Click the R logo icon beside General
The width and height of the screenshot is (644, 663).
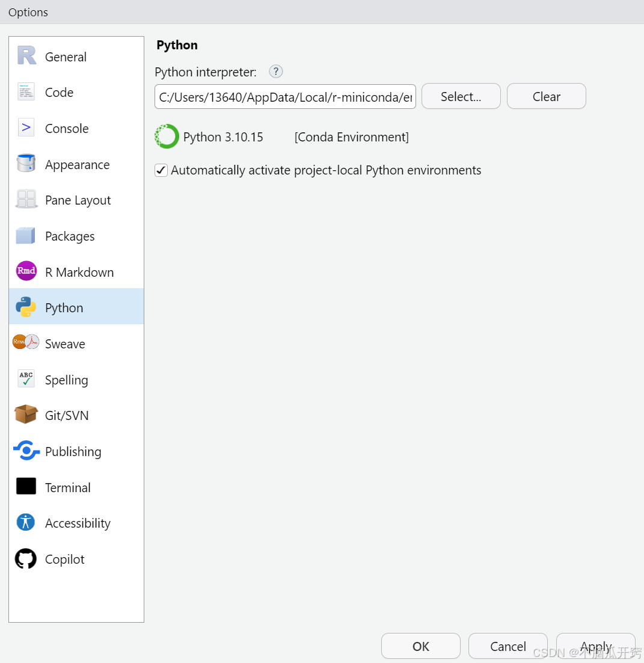[x=26, y=55]
